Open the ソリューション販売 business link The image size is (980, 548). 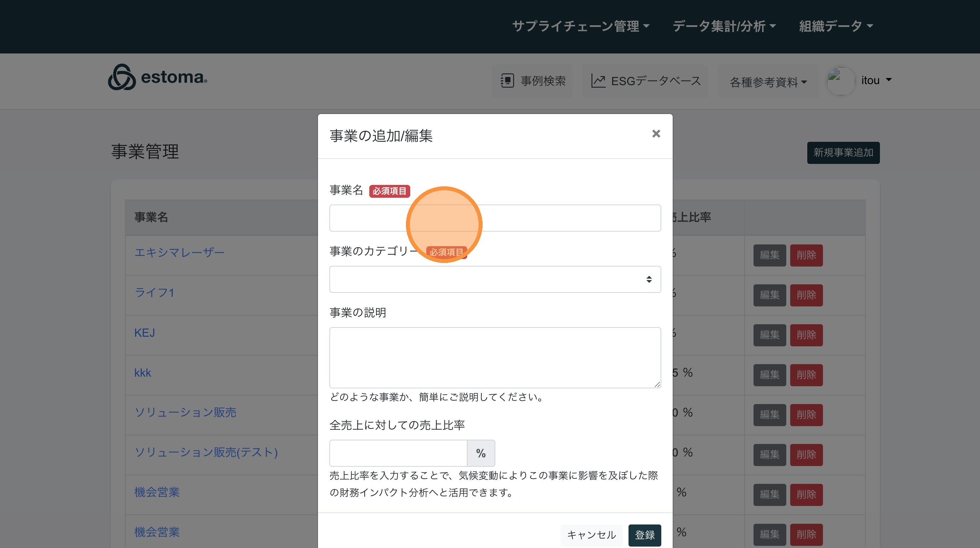185,412
